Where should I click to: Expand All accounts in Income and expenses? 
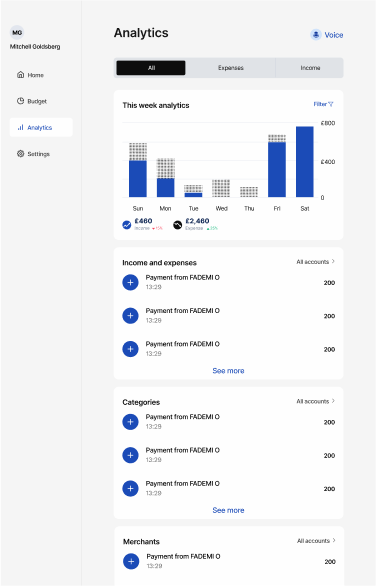click(x=315, y=262)
